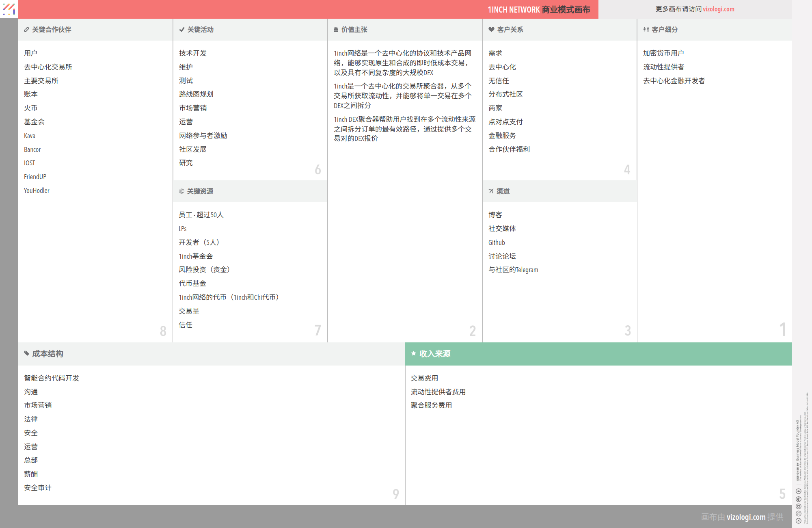Click the tag icon beside 成本结构
The height and width of the screenshot is (528, 812).
point(26,353)
